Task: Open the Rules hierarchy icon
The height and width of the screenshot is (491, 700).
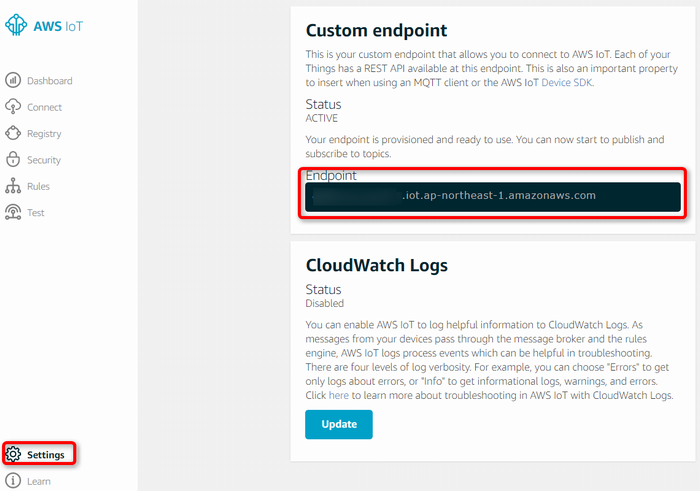Action: [x=13, y=186]
